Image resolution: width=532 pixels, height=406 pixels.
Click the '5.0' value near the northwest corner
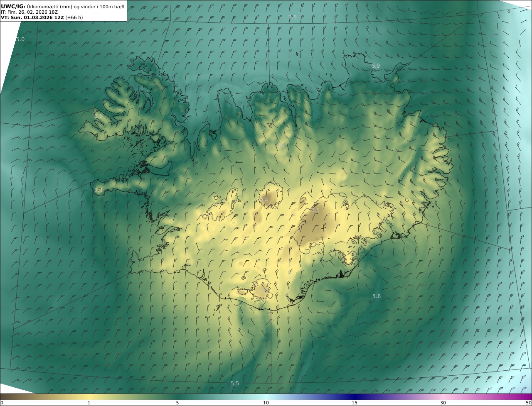(x=20, y=39)
